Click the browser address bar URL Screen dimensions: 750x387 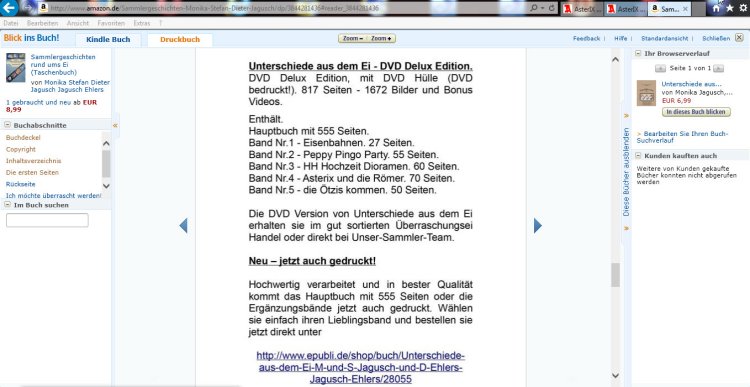point(214,8)
